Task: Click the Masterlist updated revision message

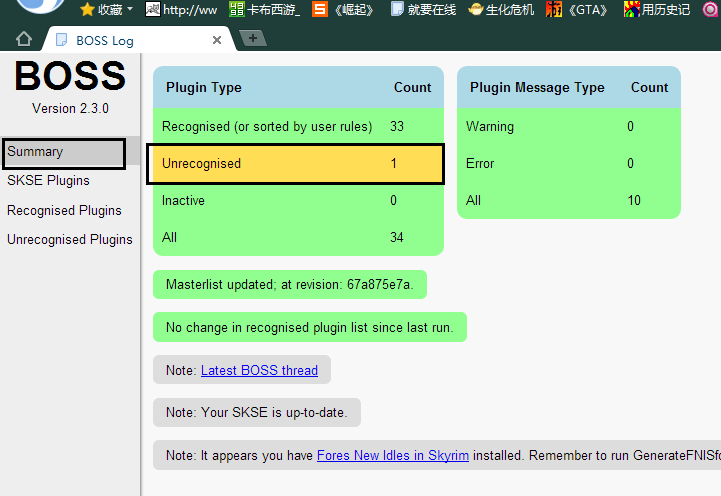Action: point(290,285)
